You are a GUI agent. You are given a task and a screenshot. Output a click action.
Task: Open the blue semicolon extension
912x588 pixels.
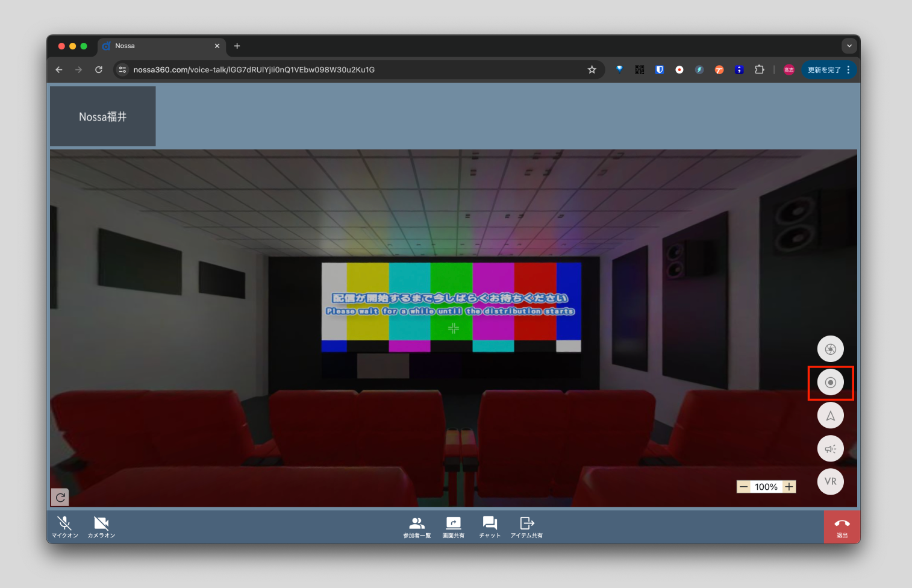tap(739, 70)
